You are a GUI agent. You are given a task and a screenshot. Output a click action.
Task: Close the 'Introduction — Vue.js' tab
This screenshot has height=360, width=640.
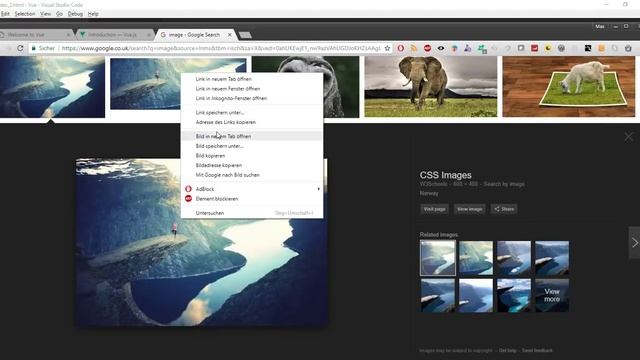[x=149, y=35]
